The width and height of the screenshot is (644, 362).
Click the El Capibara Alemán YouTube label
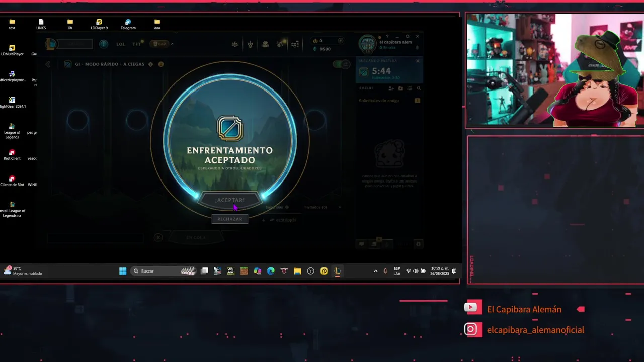click(x=524, y=309)
